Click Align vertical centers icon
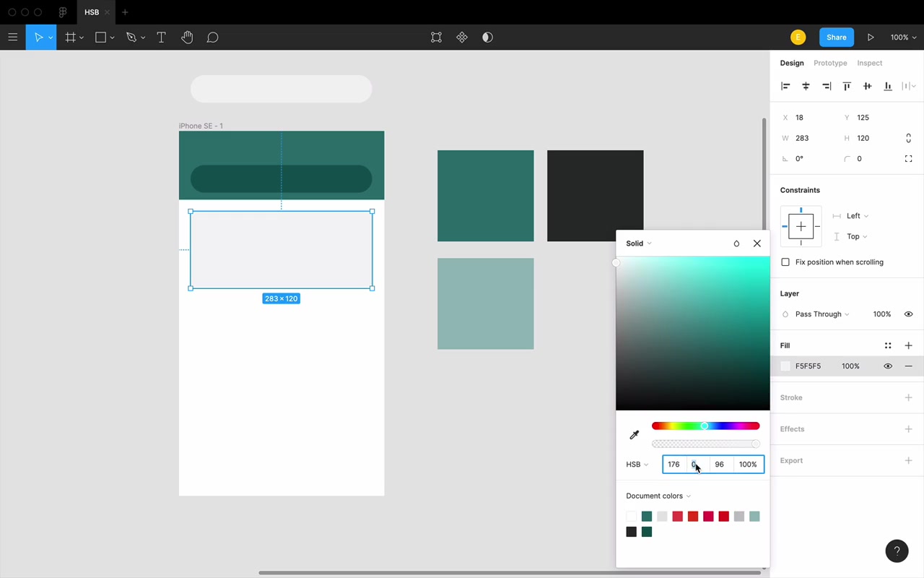This screenshot has height=578, width=924. (867, 86)
